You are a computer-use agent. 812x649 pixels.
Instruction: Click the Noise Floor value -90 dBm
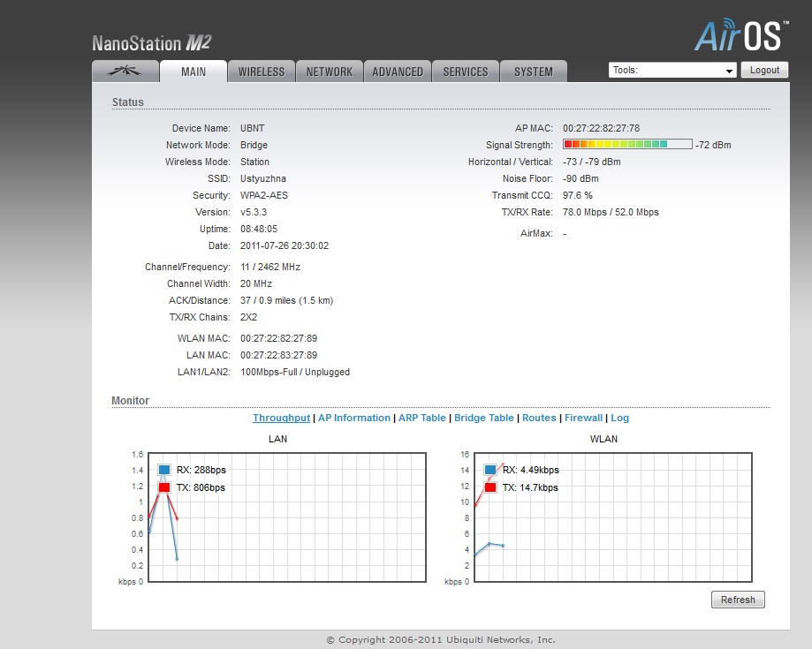coord(581,178)
